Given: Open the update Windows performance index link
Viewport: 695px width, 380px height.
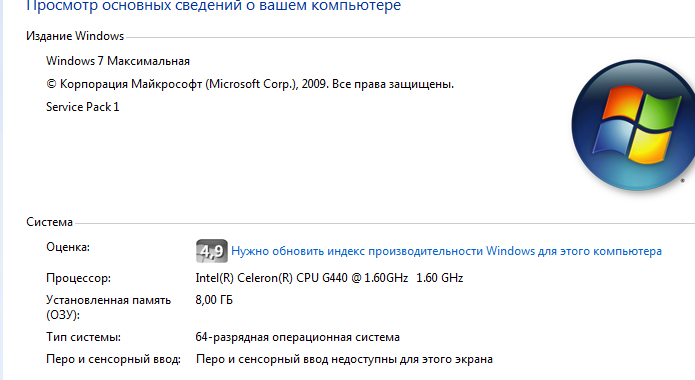Looking at the screenshot, I should click(446, 251).
